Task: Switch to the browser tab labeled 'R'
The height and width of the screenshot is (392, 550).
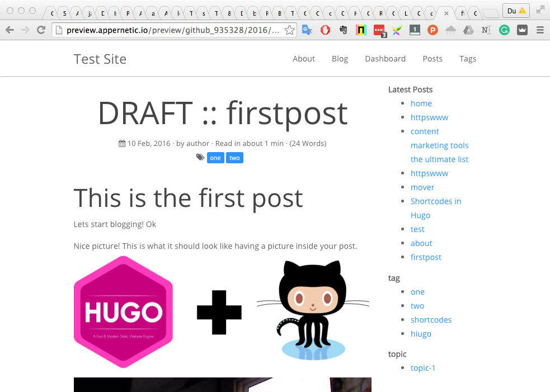Action: pos(380,13)
